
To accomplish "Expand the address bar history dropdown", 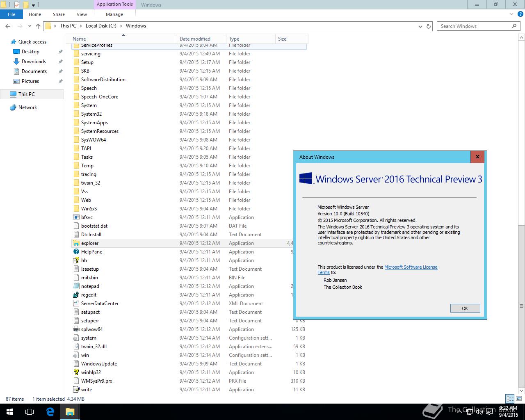I will coord(420,26).
